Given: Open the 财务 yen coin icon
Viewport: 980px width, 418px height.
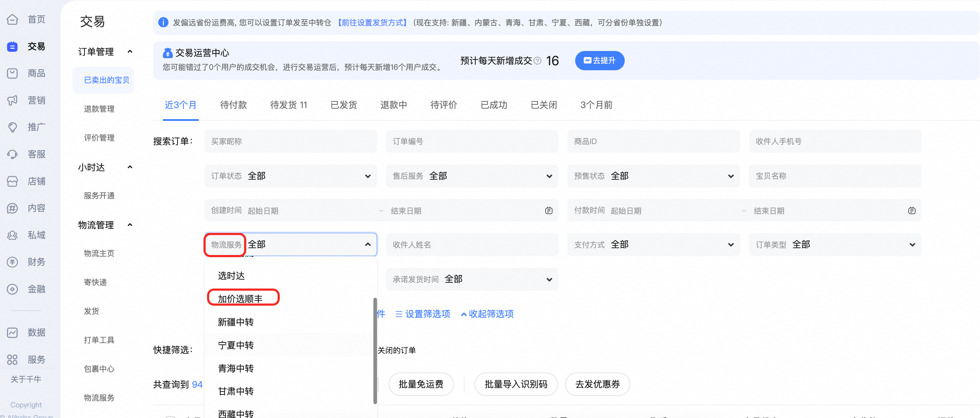Looking at the screenshot, I should tap(12, 262).
